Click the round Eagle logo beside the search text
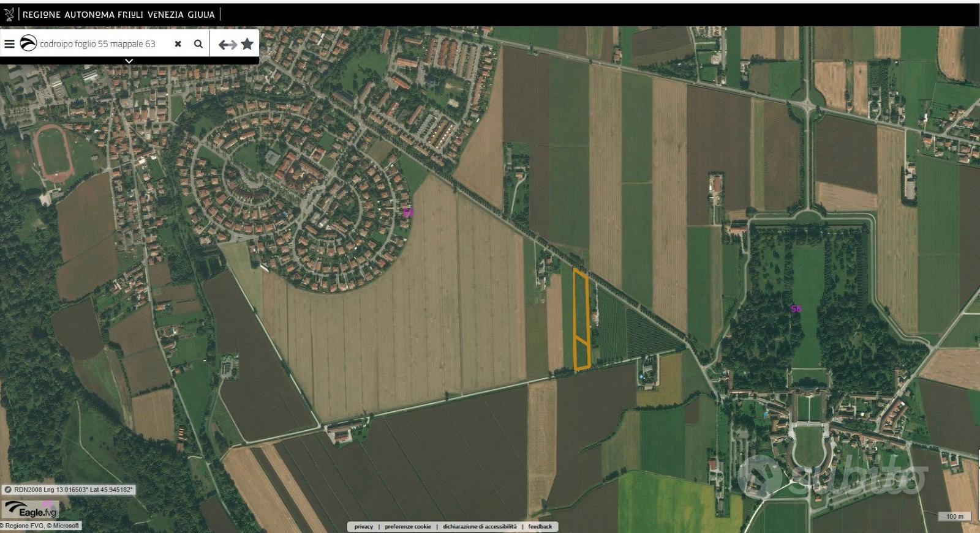 coord(28,43)
